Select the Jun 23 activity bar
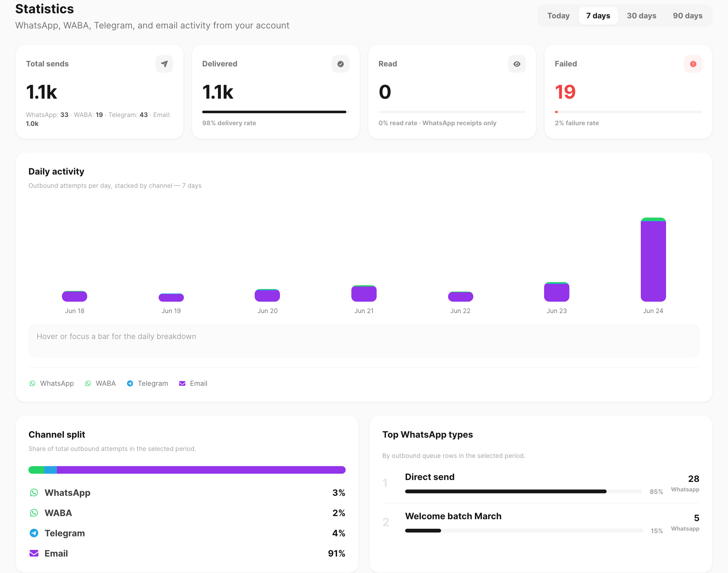 [557, 292]
